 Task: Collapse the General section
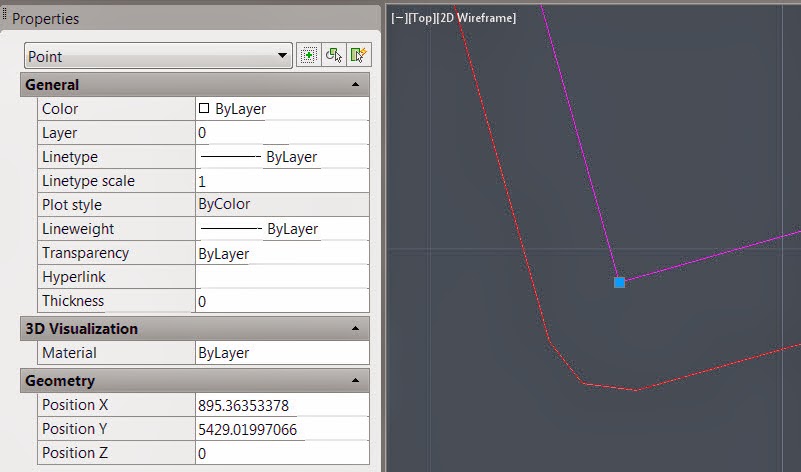click(x=356, y=85)
